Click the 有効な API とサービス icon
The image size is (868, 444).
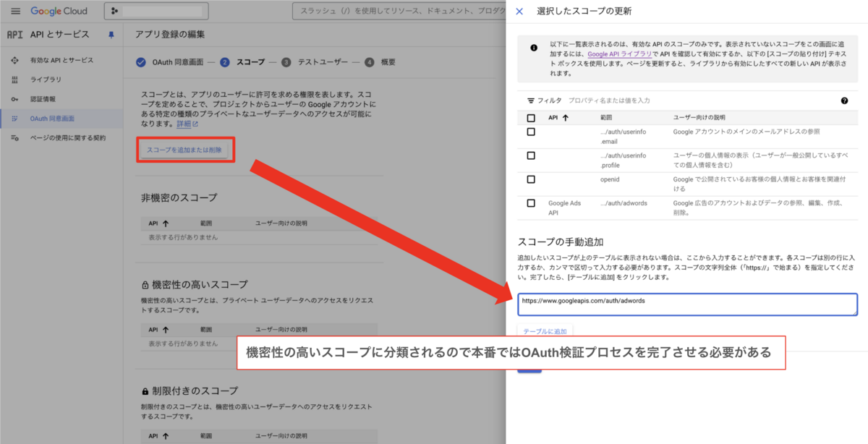tap(15, 60)
